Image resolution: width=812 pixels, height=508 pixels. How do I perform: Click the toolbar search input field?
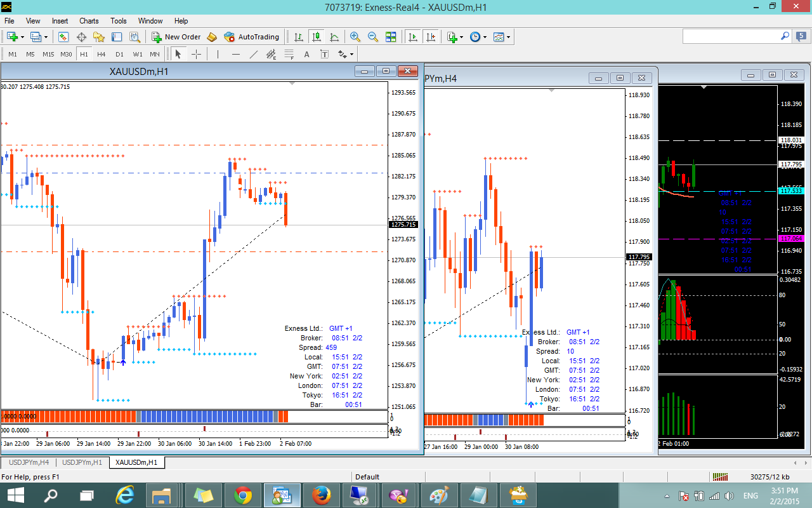click(731, 36)
